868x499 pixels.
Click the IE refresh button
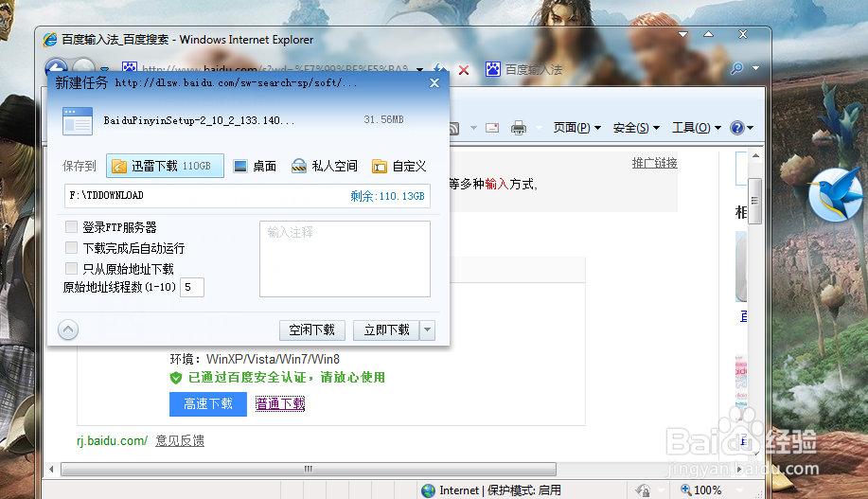coord(439,70)
